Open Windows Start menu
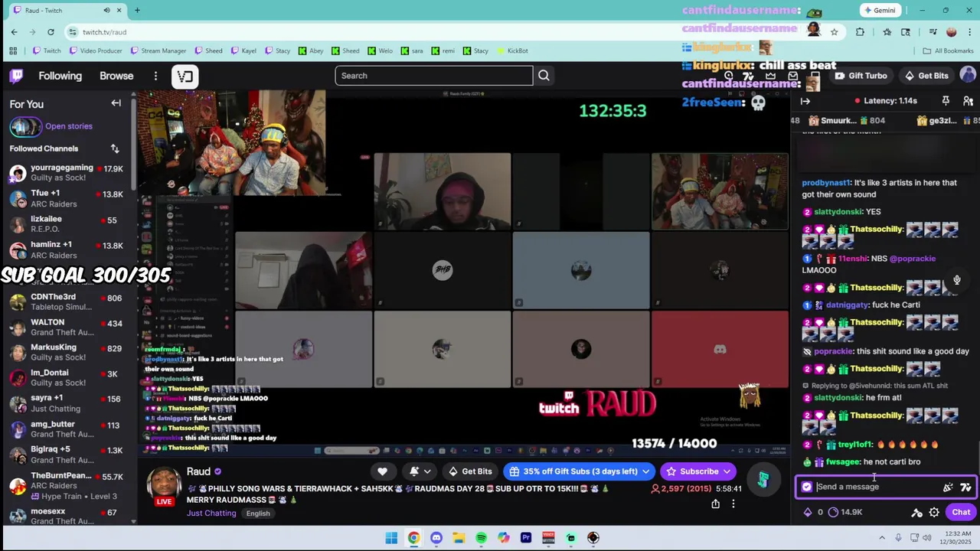Image resolution: width=980 pixels, height=551 pixels. (x=391, y=538)
